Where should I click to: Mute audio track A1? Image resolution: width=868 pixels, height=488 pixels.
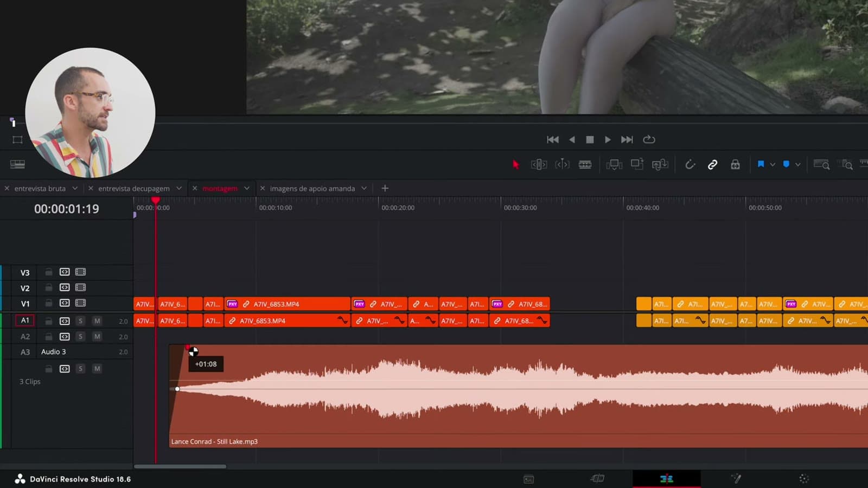(97, 321)
